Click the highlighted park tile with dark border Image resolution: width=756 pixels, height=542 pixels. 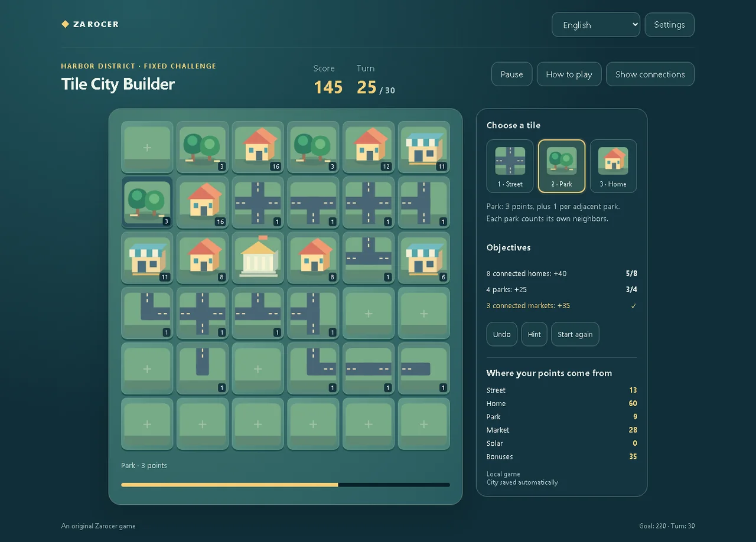pyautogui.click(x=147, y=203)
